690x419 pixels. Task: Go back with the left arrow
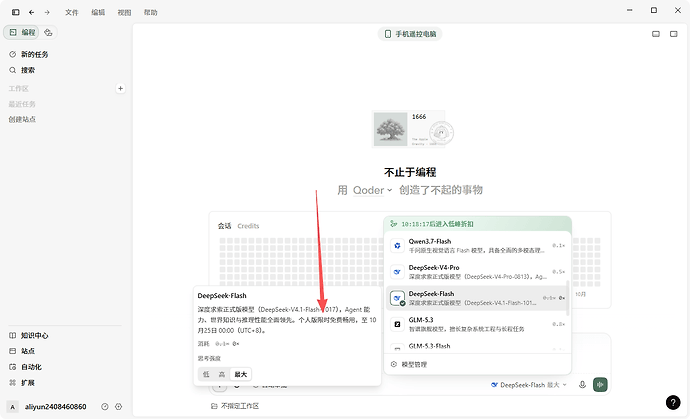32,12
